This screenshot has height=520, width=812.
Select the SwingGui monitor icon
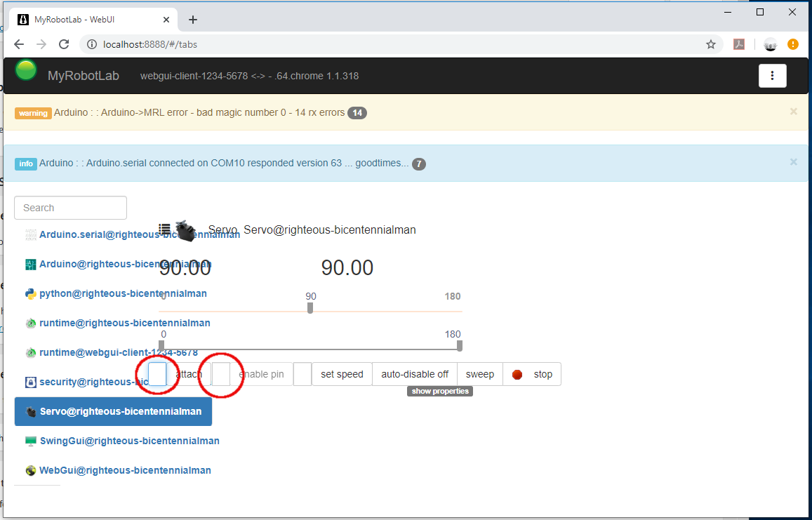[x=31, y=441]
